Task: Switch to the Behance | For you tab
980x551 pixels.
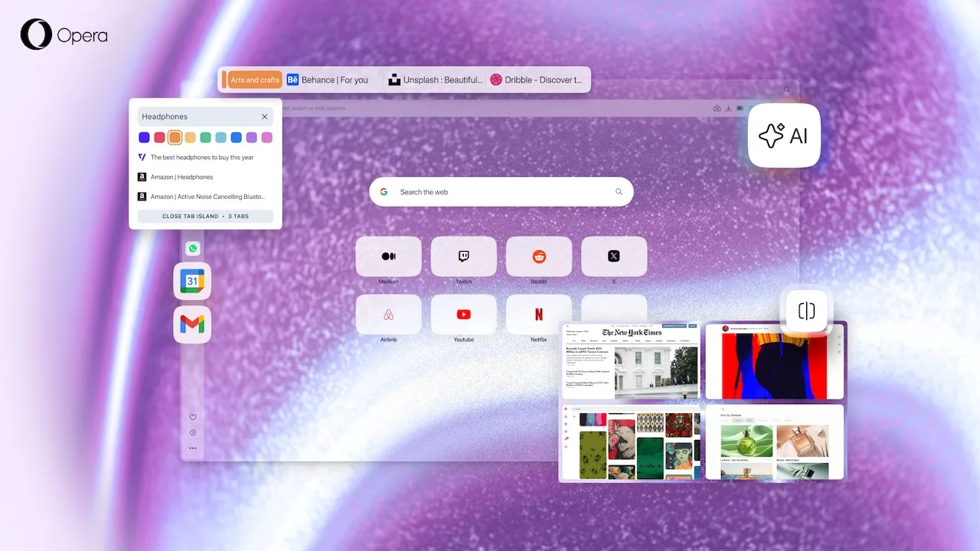Action: [329, 80]
